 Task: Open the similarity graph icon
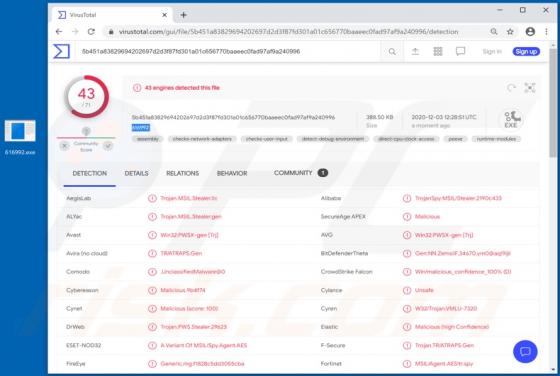coord(530,88)
